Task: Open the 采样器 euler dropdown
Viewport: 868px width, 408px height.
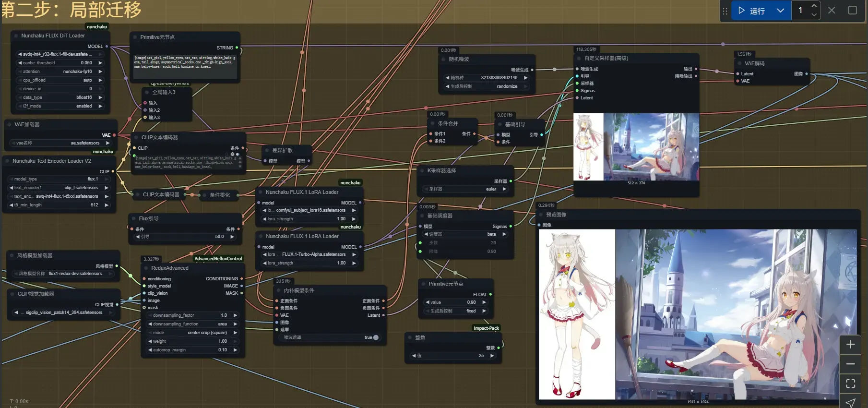Action: coord(465,189)
